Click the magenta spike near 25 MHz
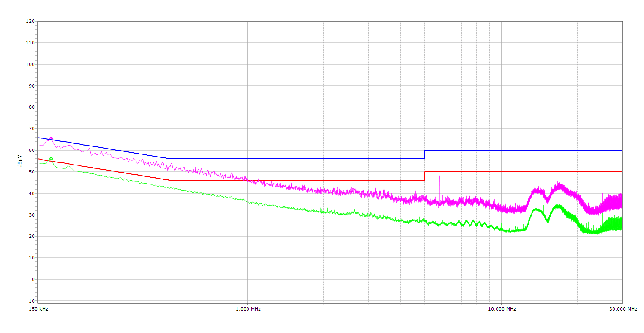644x333 pixels. pyautogui.click(x=602, y=195)
